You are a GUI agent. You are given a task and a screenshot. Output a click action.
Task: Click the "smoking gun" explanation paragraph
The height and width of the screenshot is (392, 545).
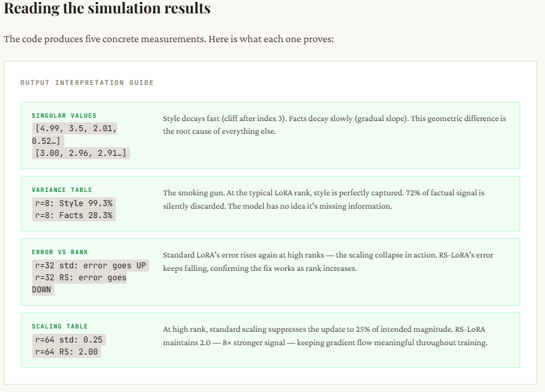[x=323, y=199]
